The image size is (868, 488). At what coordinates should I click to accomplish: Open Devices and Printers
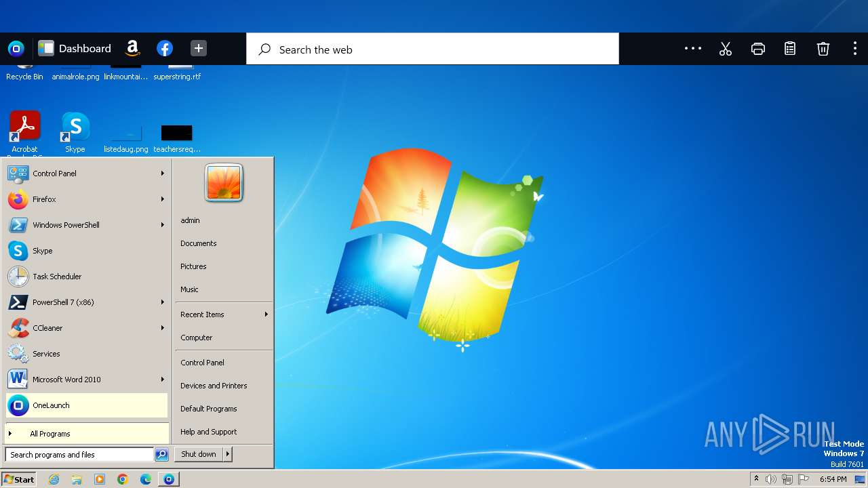click(224, 386)
